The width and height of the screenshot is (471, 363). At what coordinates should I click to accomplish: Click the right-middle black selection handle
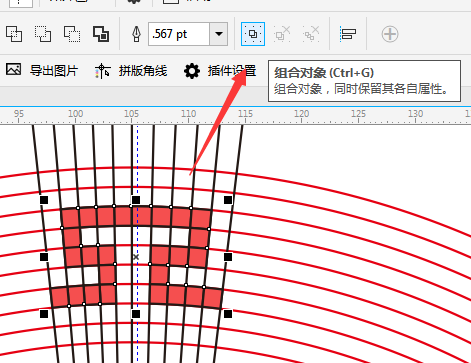tap(228, 257)
